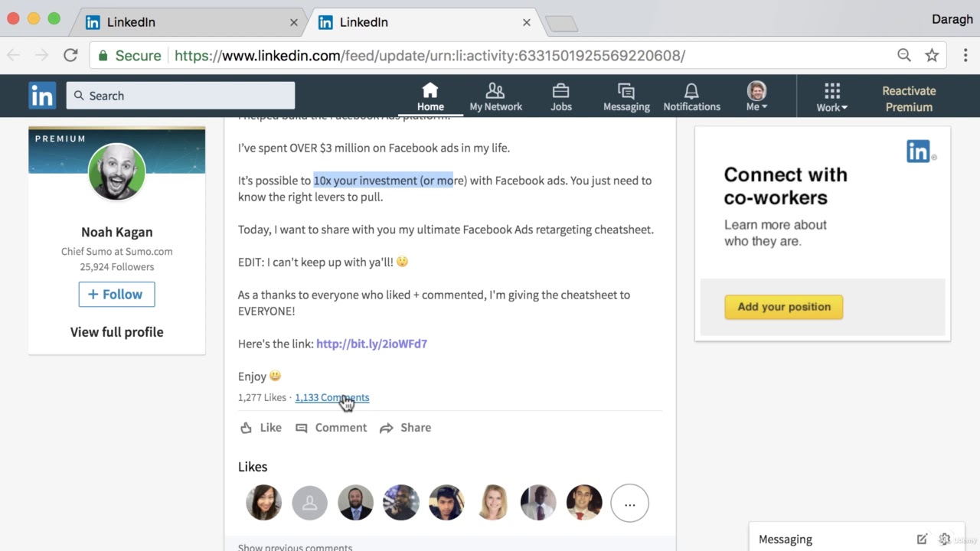Go back in browser history
The image size is (980, 551).
pos(14,55)
